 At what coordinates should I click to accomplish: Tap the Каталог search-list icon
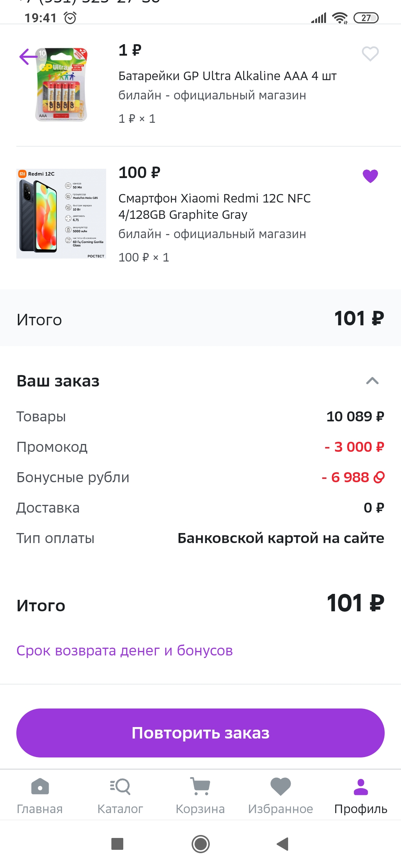click(120, 787)
